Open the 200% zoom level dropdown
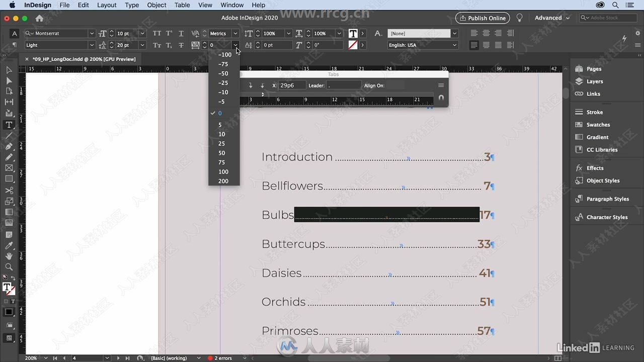 pos(46,358)
